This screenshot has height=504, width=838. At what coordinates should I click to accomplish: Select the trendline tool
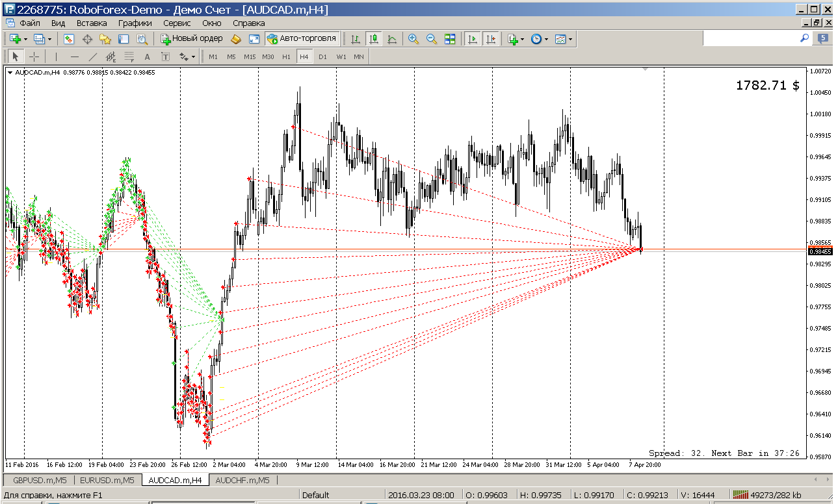tap(92, 57)
